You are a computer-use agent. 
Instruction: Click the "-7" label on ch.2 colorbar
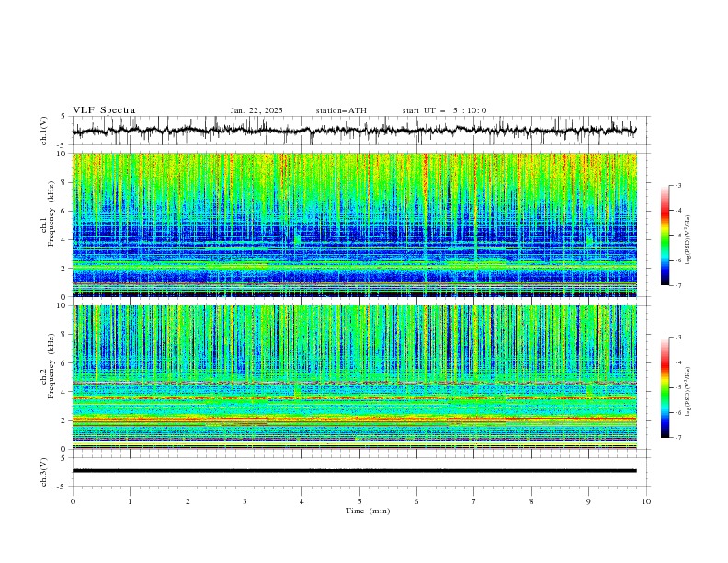point(678,438)
